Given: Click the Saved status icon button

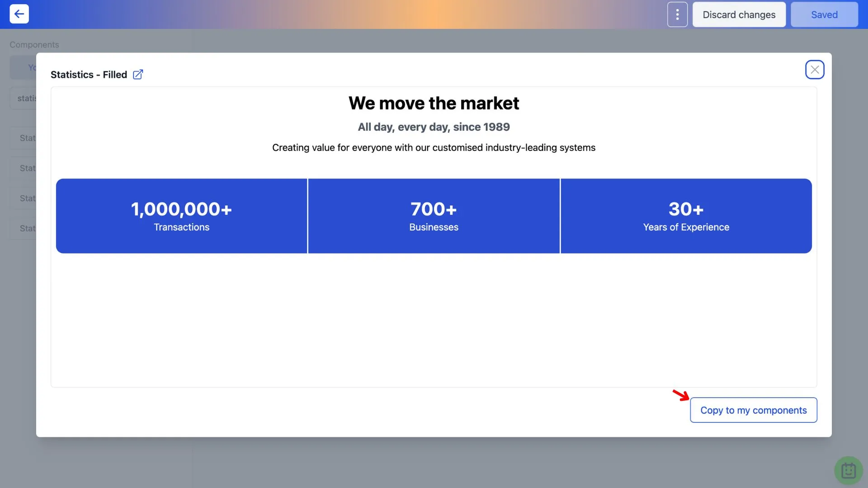Looking at the screenshot, I should (825, 14).
